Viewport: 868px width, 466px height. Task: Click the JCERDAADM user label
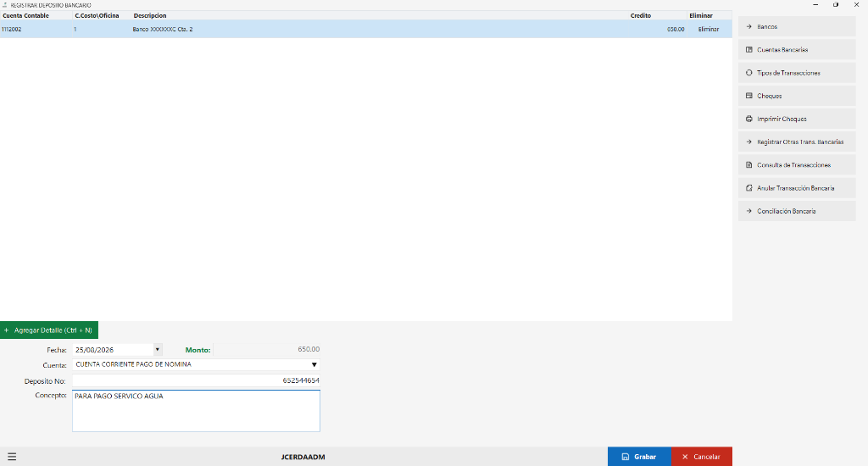[x=303, y=458]
